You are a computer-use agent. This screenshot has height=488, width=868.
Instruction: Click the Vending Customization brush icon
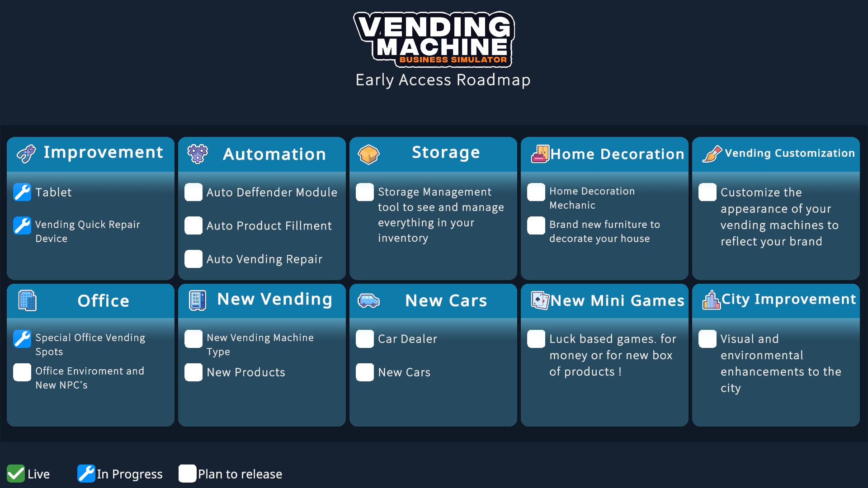[711, 153]
